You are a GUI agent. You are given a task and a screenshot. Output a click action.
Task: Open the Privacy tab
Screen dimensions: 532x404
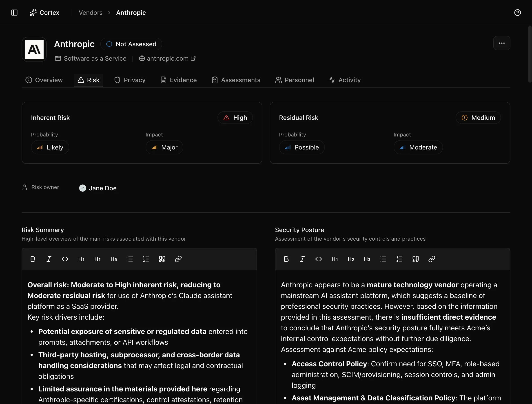pos(130,80)
